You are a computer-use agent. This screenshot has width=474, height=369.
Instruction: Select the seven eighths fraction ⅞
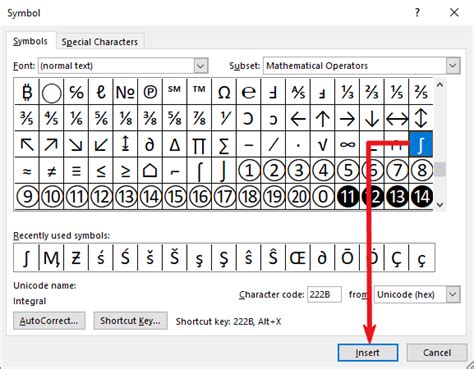(199, 118)
